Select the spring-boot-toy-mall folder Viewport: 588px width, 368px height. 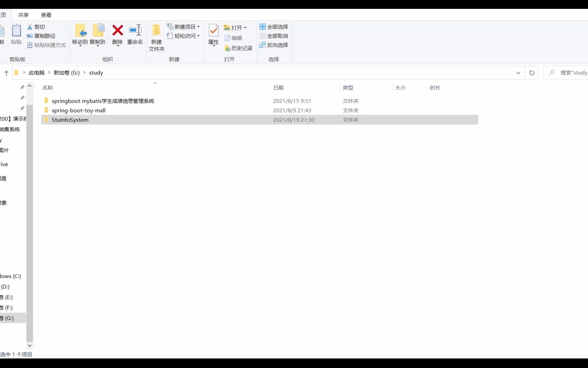78,110
